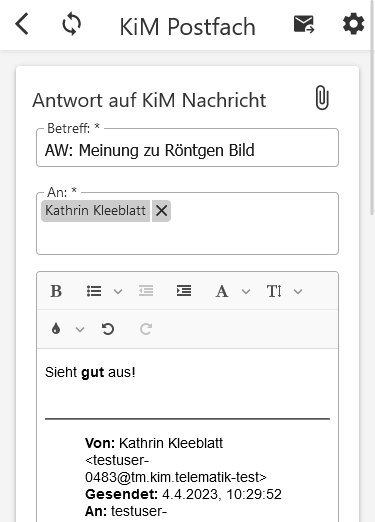This screenshot has width=375, height=522.
Task: Open settings via the gear icon
Action: click(353, 24)
